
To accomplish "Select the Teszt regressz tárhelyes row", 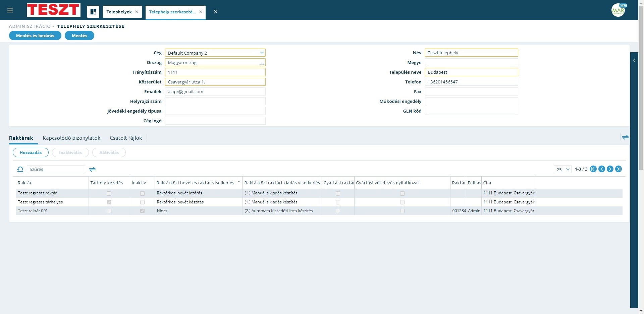I will coord(319,202).
